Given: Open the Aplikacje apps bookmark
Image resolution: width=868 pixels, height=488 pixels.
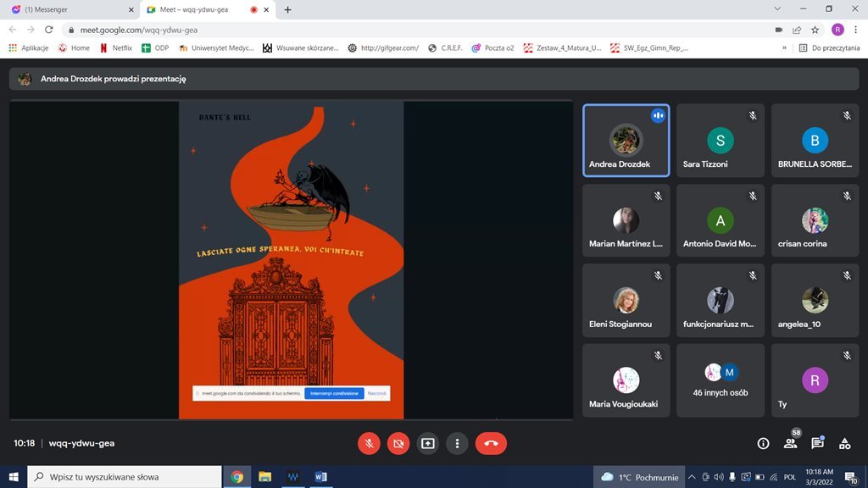Looking at the screenshot, I should 29,48.
